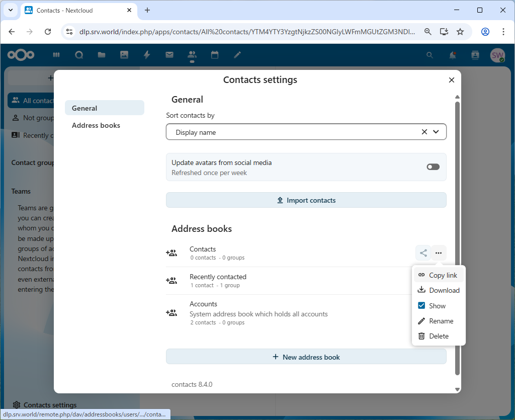Clear the Display name sort selection
The height and width of the screenshot is (420, 515).
click(424, 132)
